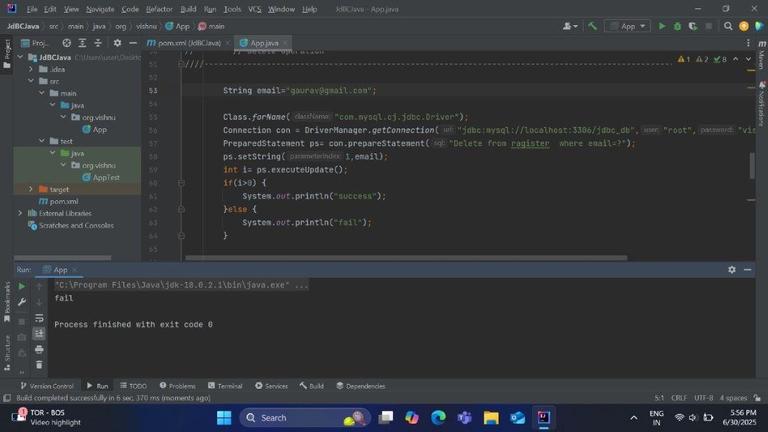Viewport: 768px width, 432px height.
Task: Open Version Control tool window
Action: click(x=47, y=386)
